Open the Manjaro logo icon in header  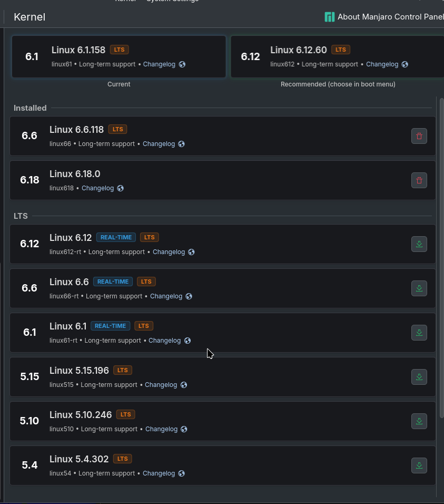click(x=330, y=17)
